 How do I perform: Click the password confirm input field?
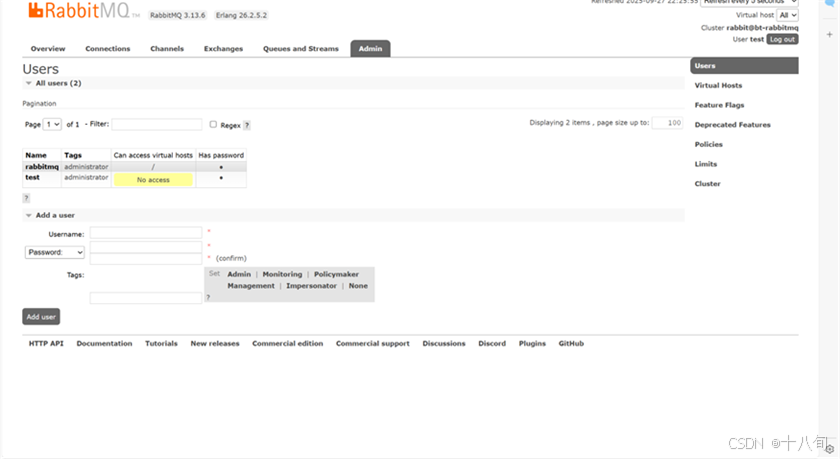click(x=146, y=259)
